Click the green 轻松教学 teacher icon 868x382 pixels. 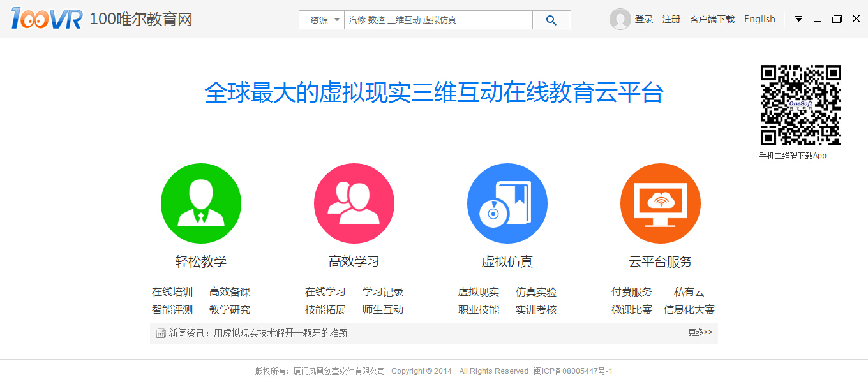[x=201, y=203]
